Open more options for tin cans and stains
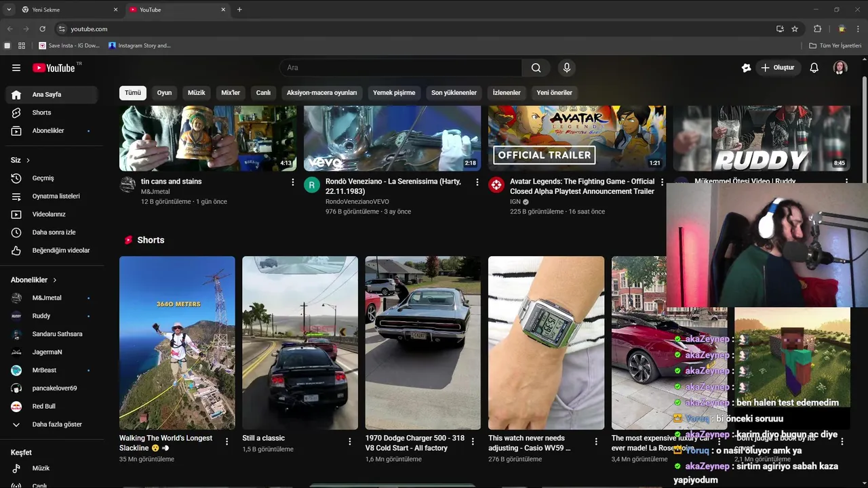868x488 pixels. 293,182
